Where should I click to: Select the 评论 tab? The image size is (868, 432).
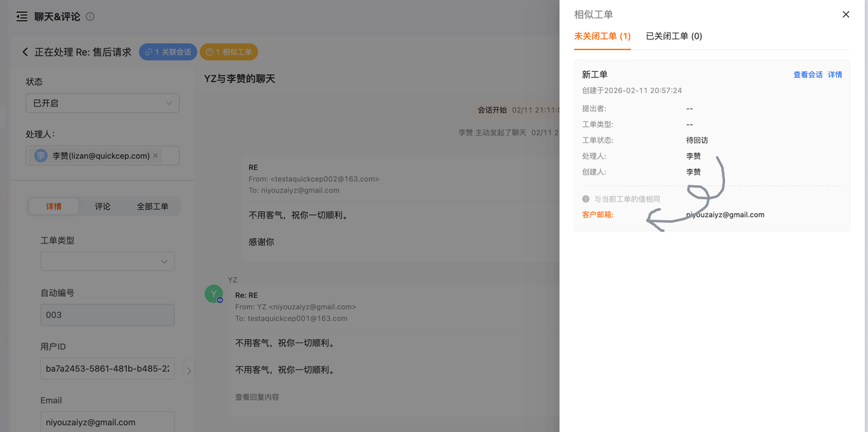102,206
